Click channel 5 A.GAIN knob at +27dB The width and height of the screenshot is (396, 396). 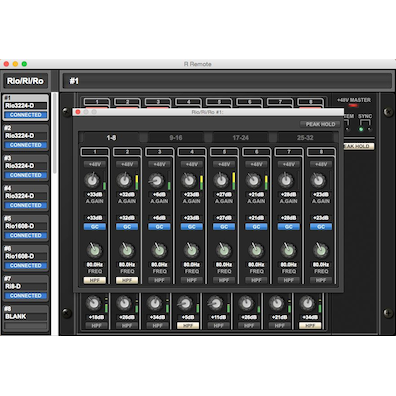click(221, 180)
